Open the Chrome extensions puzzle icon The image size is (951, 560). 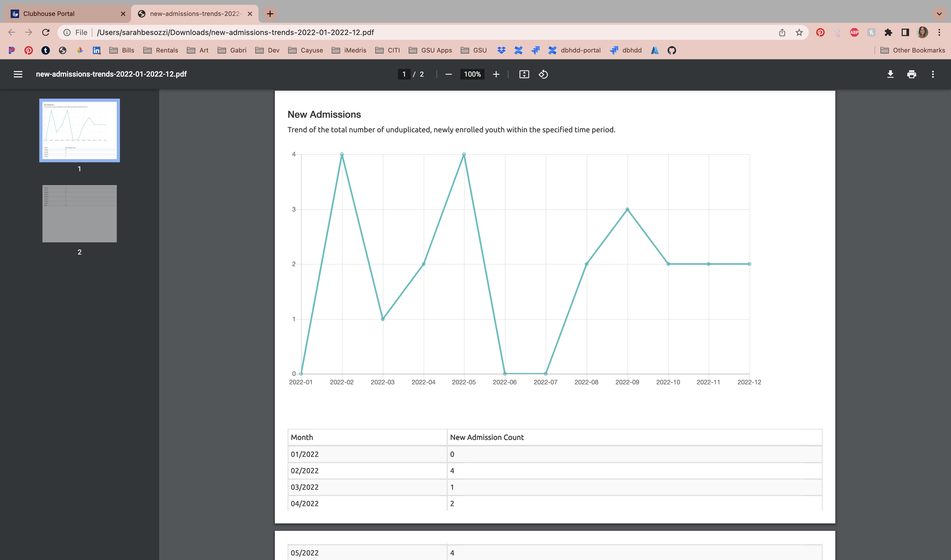pos(888,32)
